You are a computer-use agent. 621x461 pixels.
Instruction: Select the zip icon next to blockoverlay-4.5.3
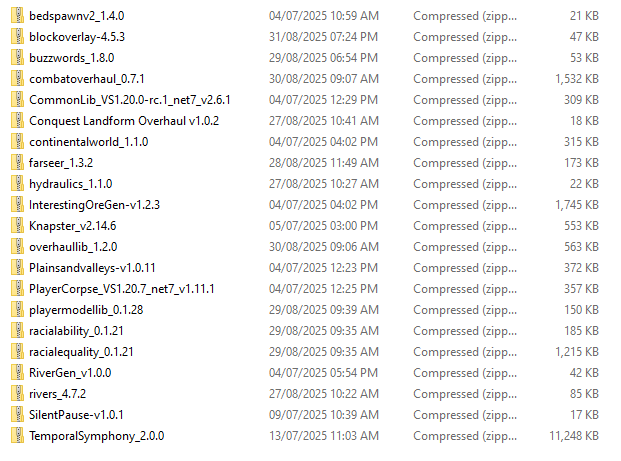[x=17, y=36]
